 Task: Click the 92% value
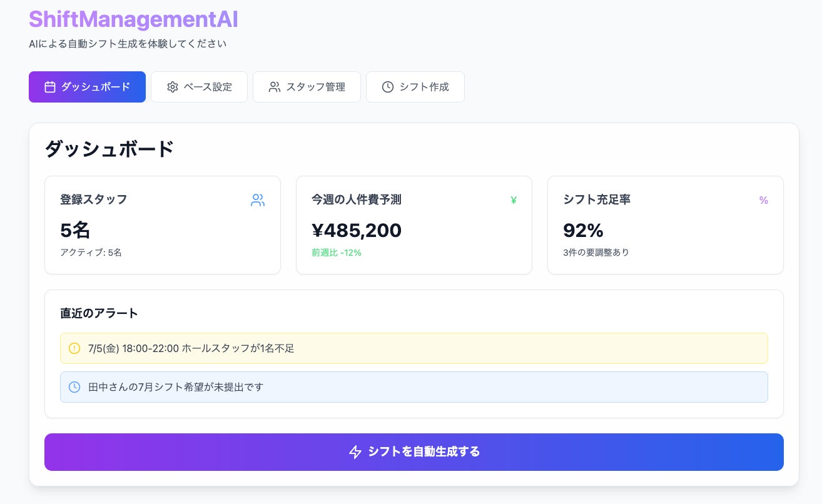[583, 230]
